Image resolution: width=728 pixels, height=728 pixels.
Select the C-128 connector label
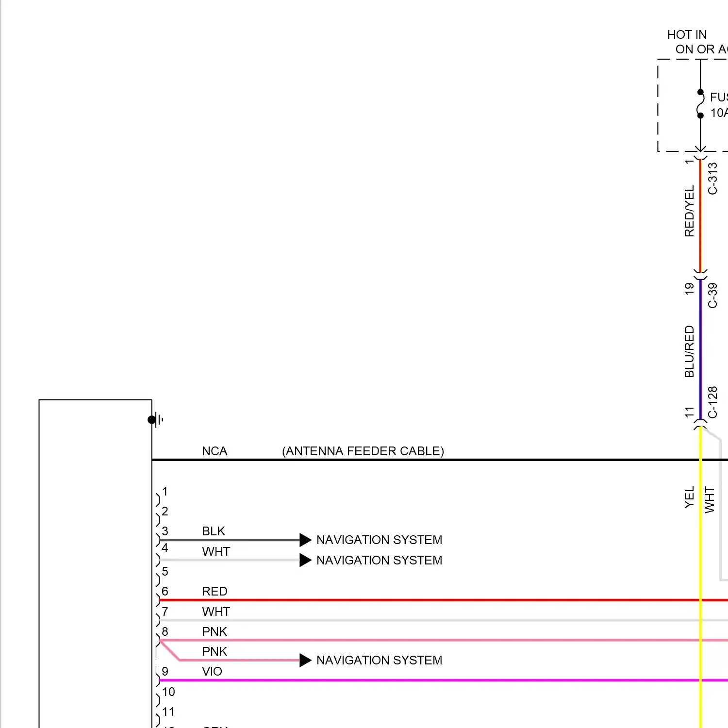(x=712, y=402)
